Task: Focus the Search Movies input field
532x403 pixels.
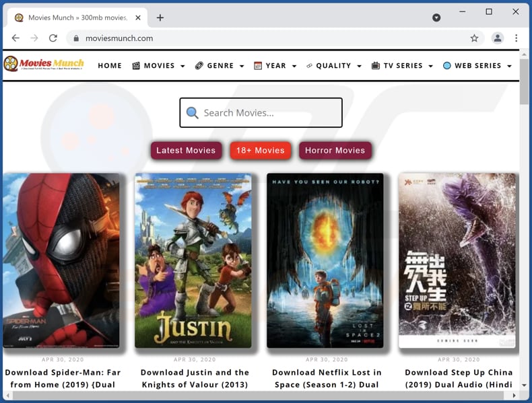Action: click(261, 112)
